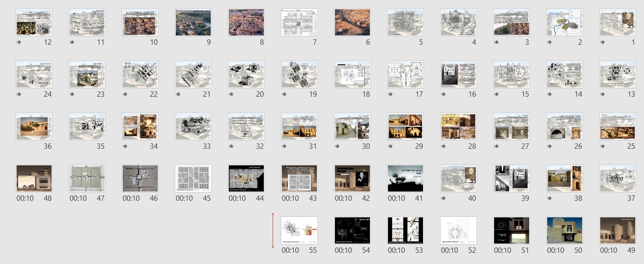Select the slide 44 black background thumbnail
This screenshot has height=264, width=644.
point(246,178)
